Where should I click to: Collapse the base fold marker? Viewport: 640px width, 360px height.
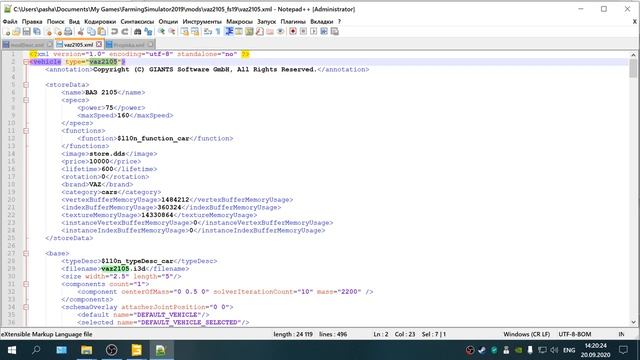pyautogui.click(x=26, y=253)
